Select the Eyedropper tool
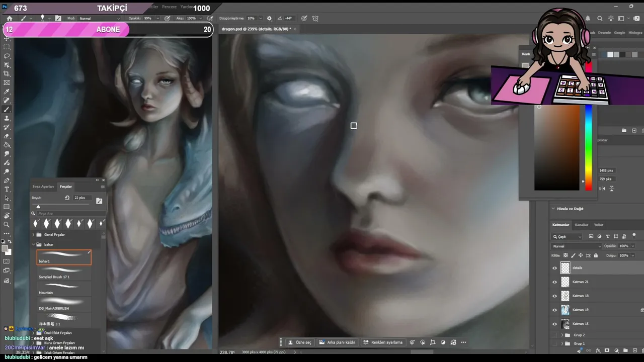Screen dimensions: 644x362 click(x=7, y=92)
